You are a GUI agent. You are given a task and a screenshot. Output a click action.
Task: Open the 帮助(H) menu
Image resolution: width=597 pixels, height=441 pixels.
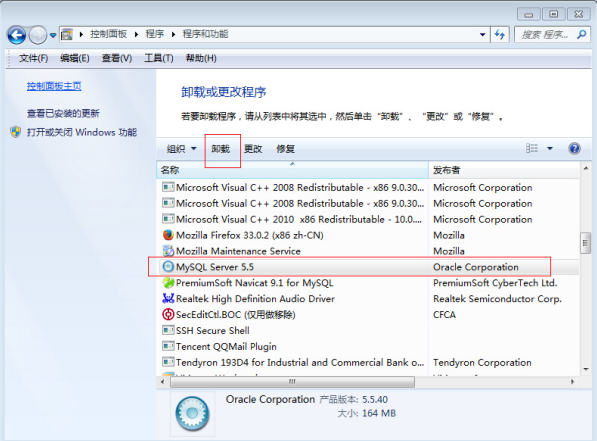click(x=201, y=58)
